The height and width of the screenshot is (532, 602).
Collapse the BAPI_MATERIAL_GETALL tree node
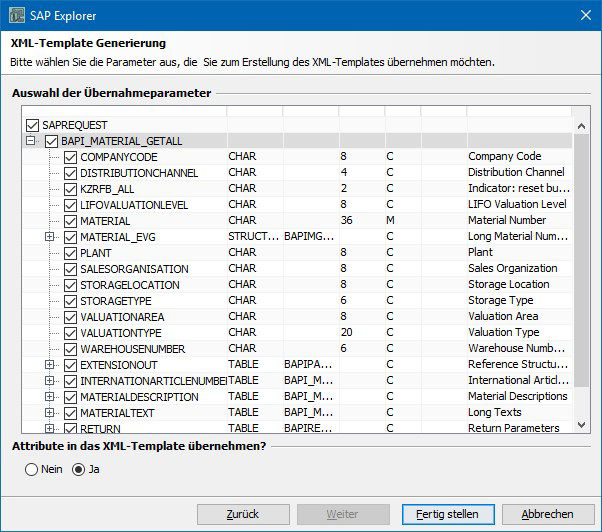tap(30, 140)
